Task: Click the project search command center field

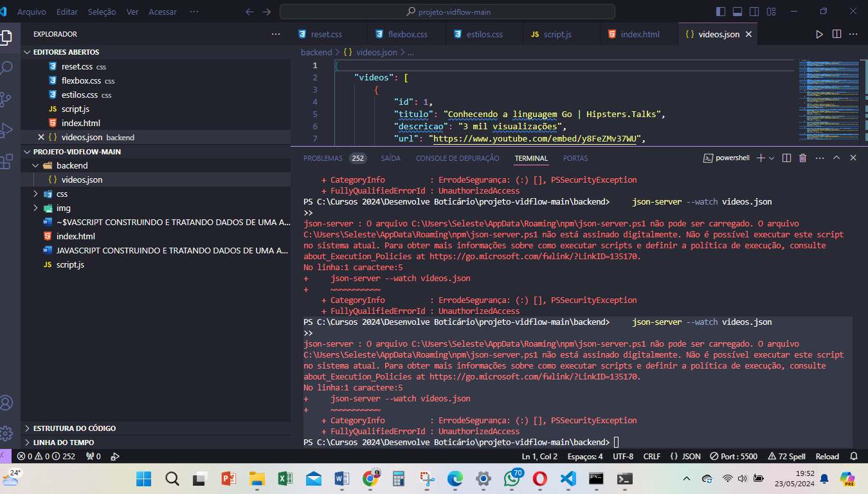Action: click(x=448, y=12)
